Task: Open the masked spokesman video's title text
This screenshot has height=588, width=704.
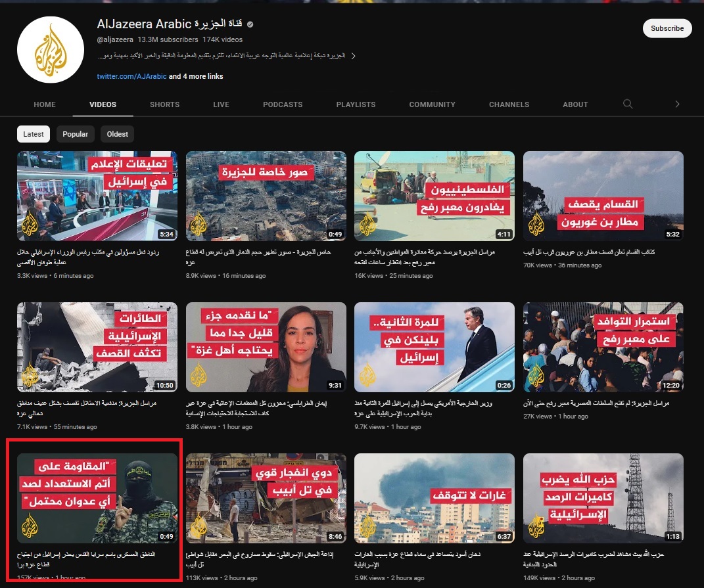Action: pyautogui.click(x=86, y=559)
